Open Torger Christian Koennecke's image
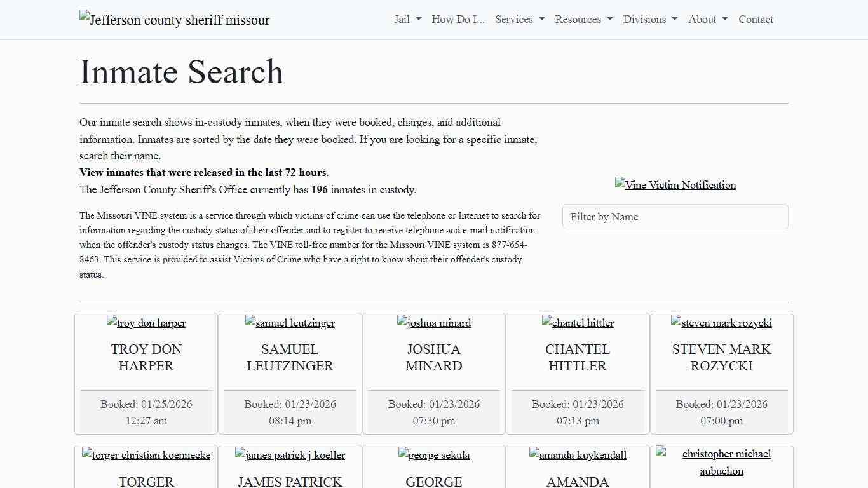The height and width of the screenshot is (488, 868). pyautogui.click(x=146, y=455)
